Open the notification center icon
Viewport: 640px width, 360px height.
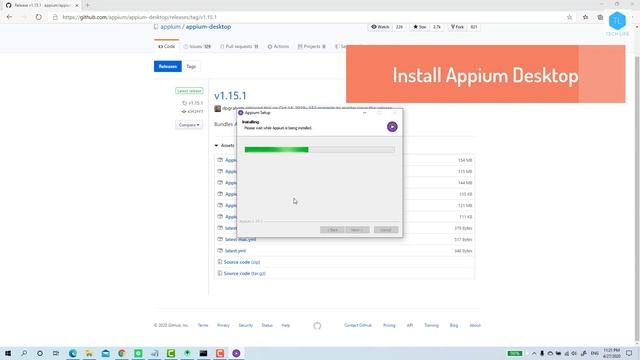629,353
